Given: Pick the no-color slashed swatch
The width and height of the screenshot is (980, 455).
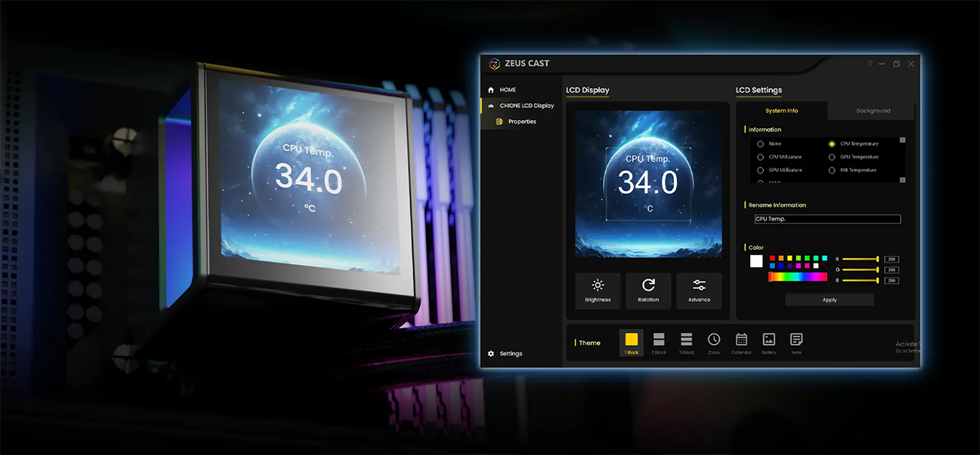Looking at the screenshot, I should click(825, 266).
